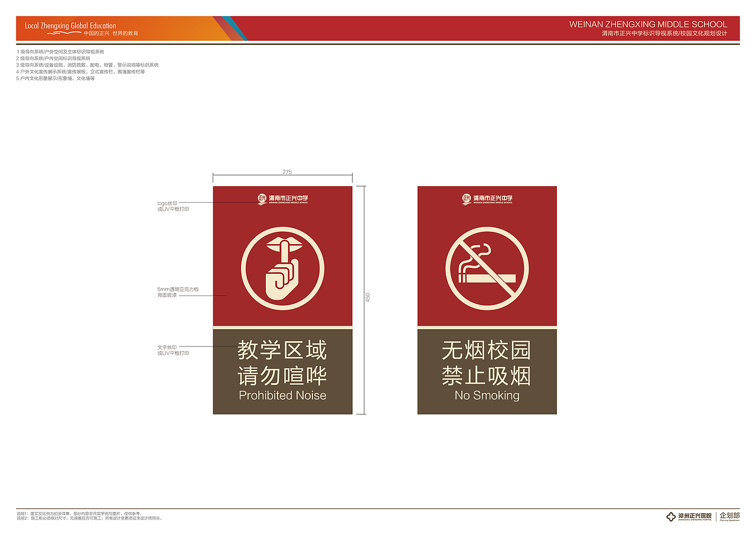Screen dimensions: 756x535
Task: Select the Prohibited Noise English caption
Action: click(282, 396)
